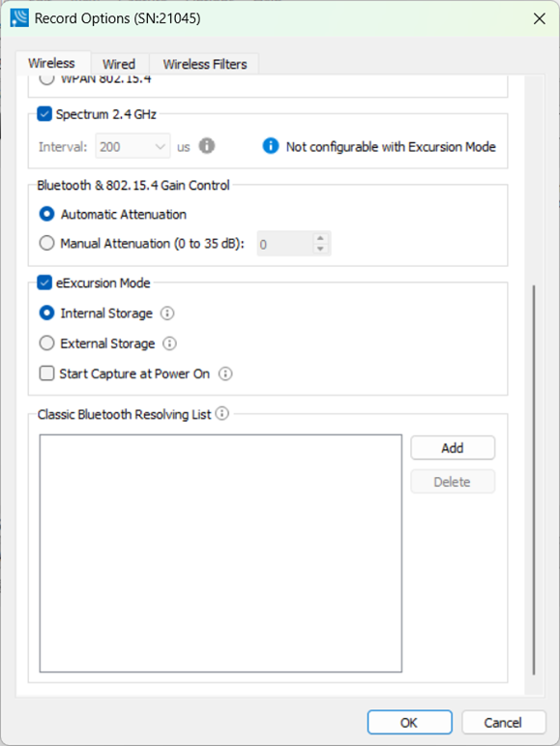This screenshot has height=746, width=560.
Task: Click the Classic Bluetooth Resolving List info icon
Action: coord(222,413)
